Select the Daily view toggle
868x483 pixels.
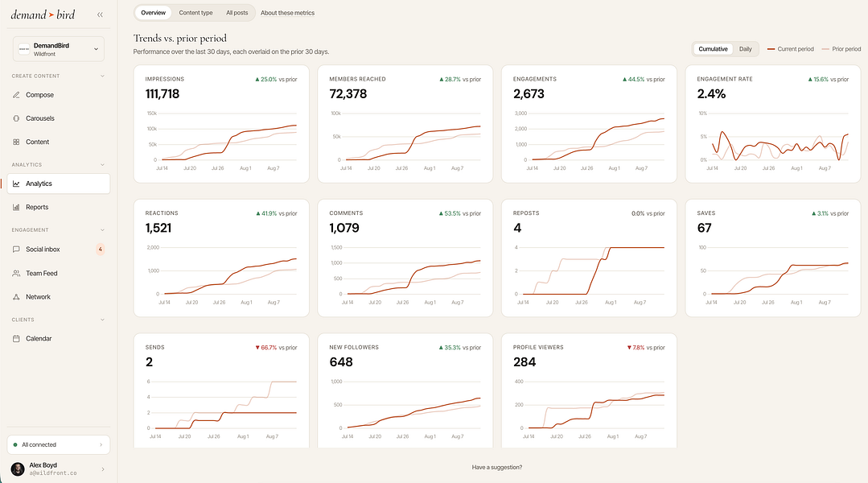coord(745,49)
